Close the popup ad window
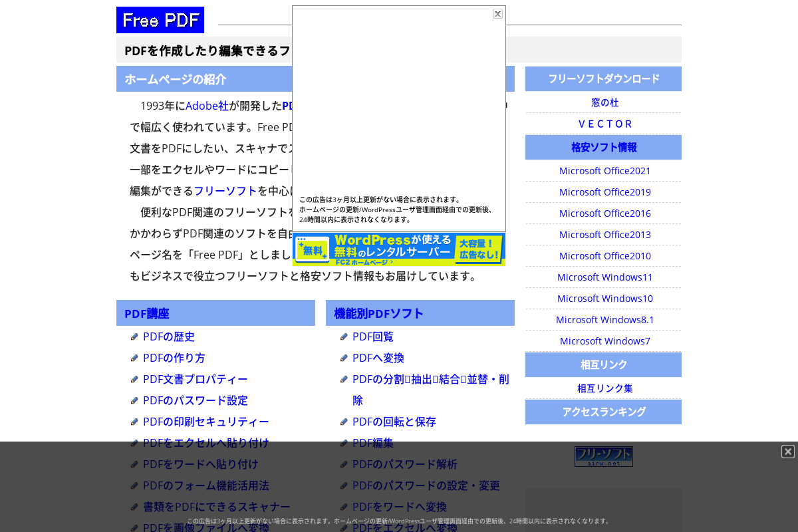The height and width of the screenshot is (532, 798). tap(497, 13)
